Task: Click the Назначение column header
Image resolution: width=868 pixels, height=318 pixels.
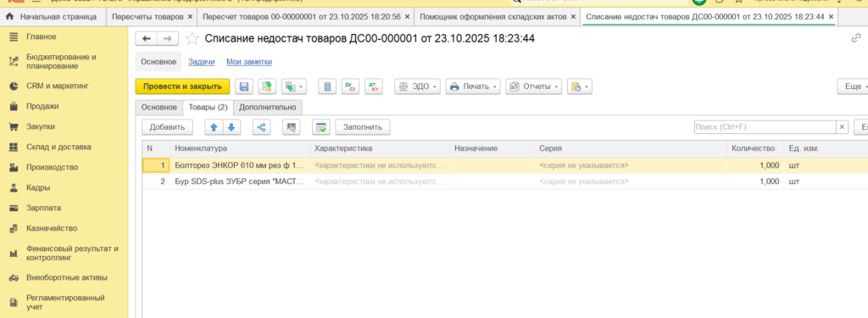Action: [492, 148]
